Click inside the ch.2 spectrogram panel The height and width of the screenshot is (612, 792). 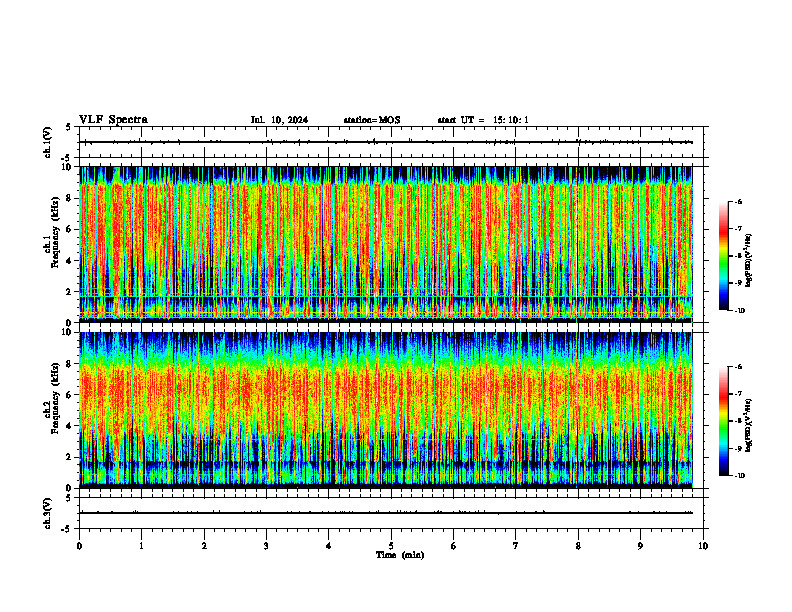[x=386, y=410]
